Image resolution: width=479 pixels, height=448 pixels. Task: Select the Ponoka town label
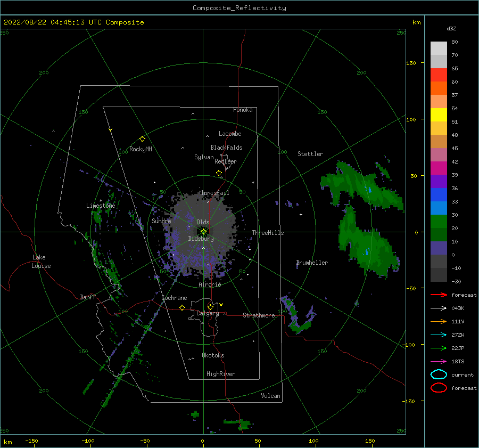pos(243,110)
